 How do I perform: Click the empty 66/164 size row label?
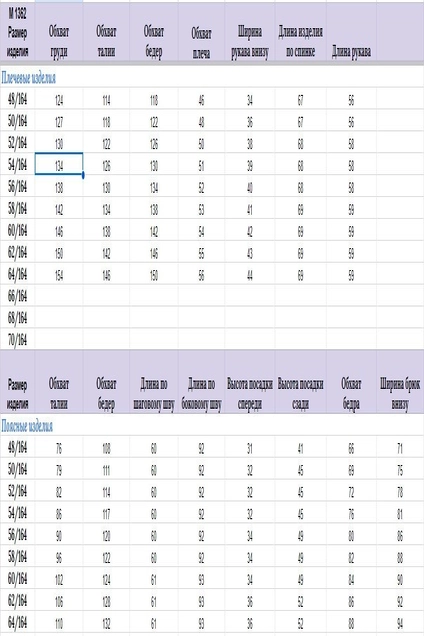[x=17, y=296]
